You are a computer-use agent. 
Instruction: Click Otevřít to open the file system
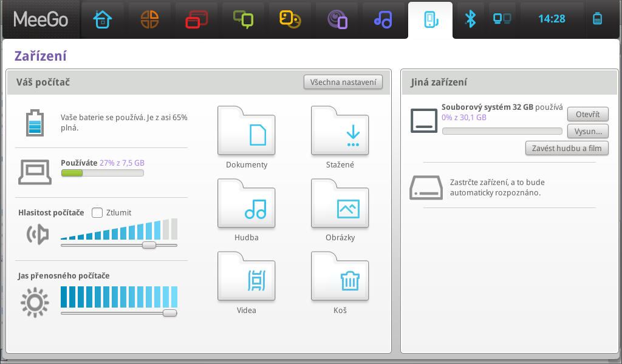coord(587,114)
